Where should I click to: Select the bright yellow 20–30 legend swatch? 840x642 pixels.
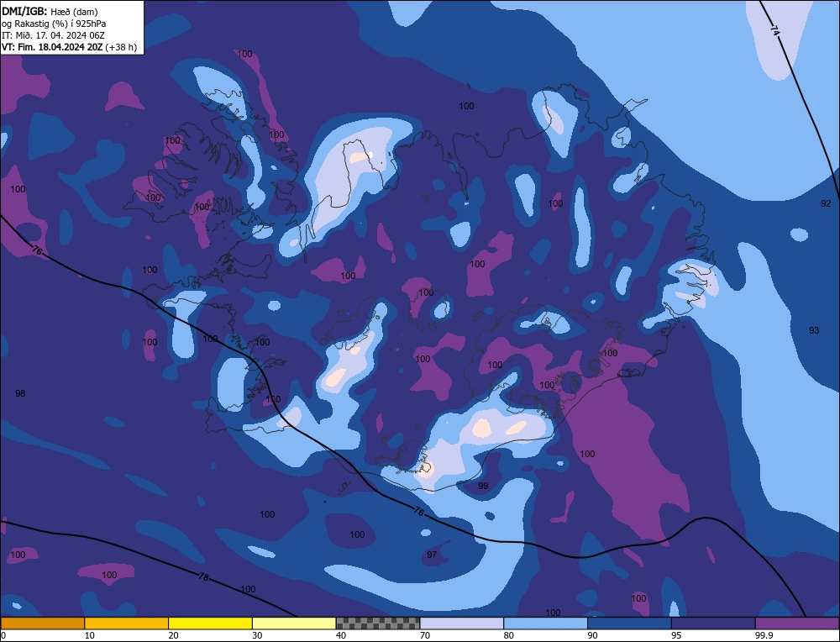pos(210,624)
